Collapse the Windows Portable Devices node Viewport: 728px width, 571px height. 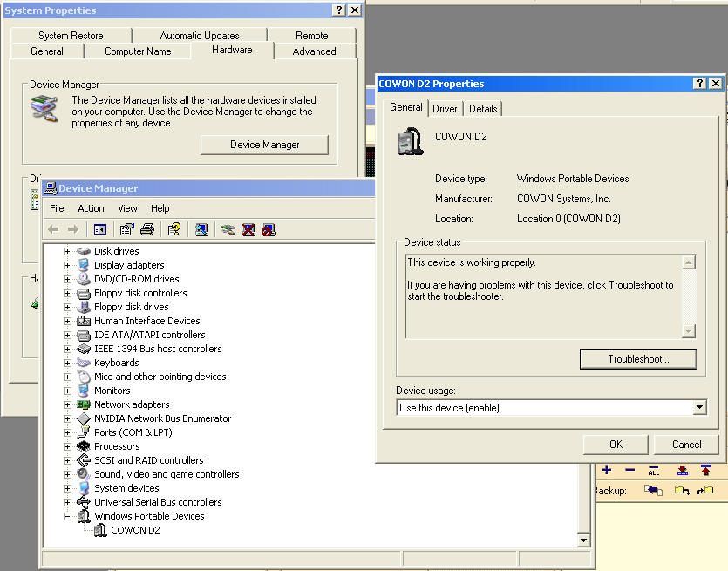67,516
